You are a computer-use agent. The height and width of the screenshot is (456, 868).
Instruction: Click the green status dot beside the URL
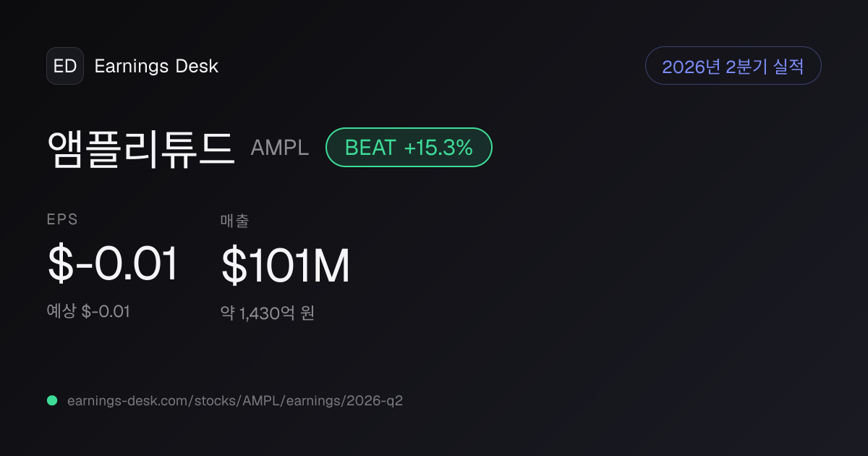(52, 400)
